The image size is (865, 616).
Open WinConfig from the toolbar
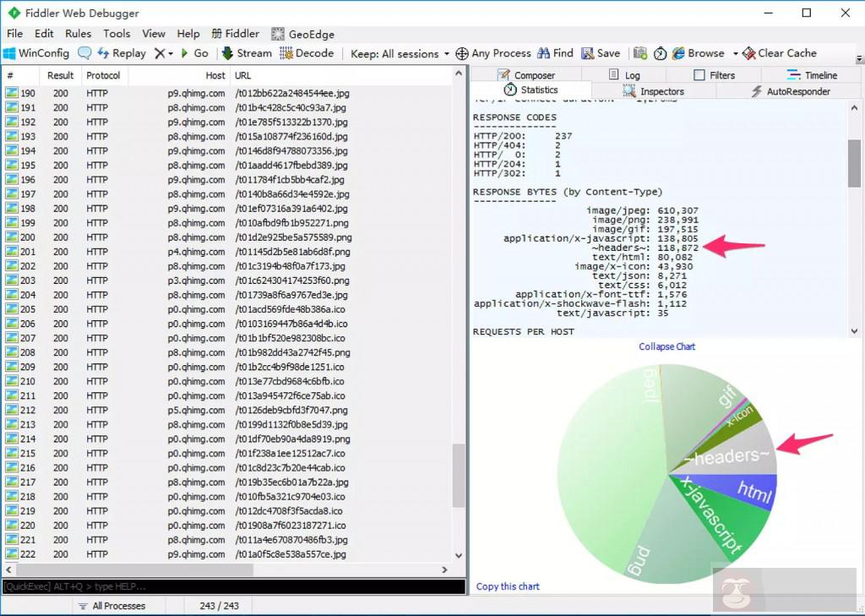click(x=35, y=53)
